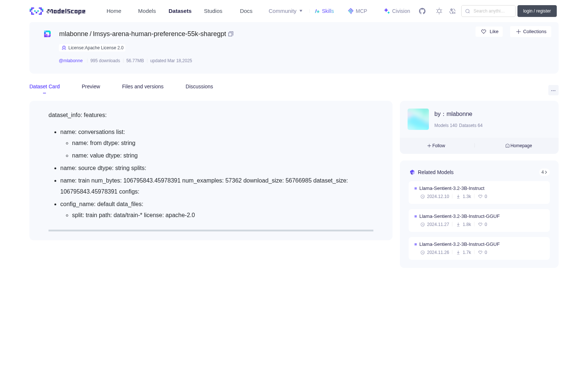
Task: Open the Models menu item
Action: tap(147, 11)
